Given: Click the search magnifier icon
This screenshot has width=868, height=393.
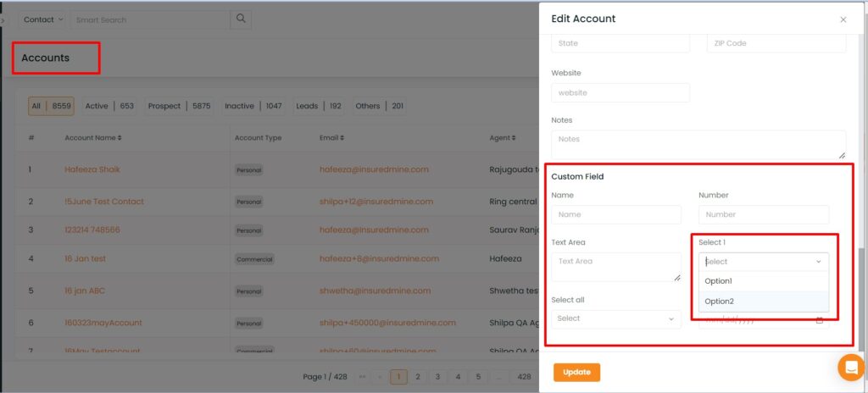Looking at the screenshot, I should coord(242,19).
